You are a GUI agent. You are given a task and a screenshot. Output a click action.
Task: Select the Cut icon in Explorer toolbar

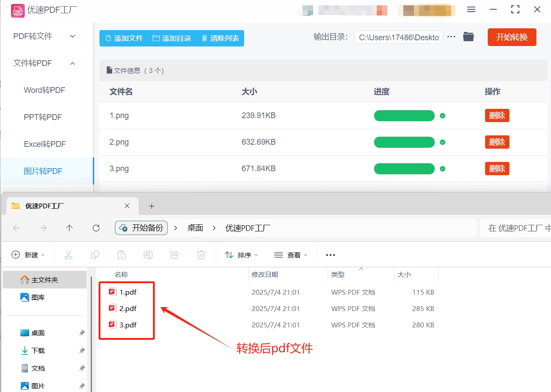68,255
